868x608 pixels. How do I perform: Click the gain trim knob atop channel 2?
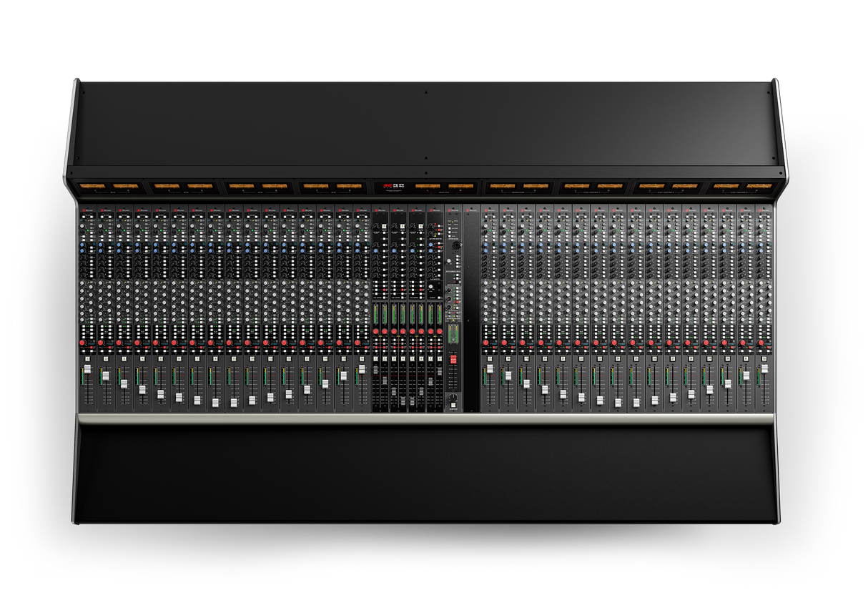(101, 227)
